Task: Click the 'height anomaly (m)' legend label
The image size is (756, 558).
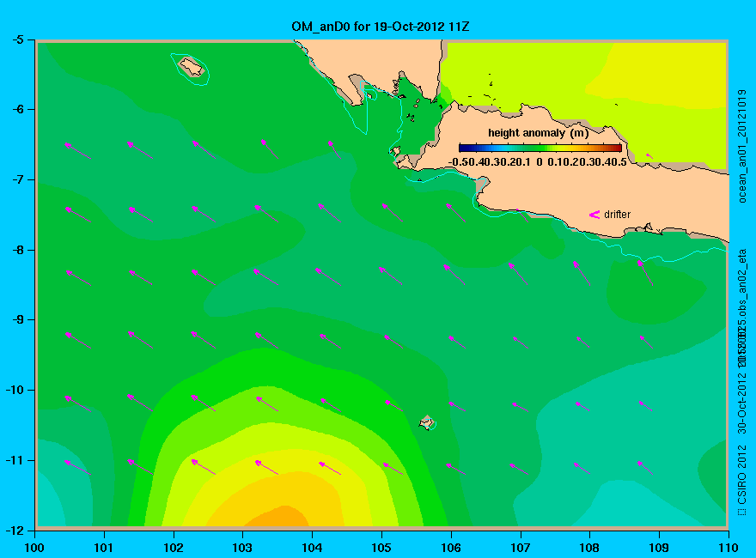Action: [x=538, y=133]
